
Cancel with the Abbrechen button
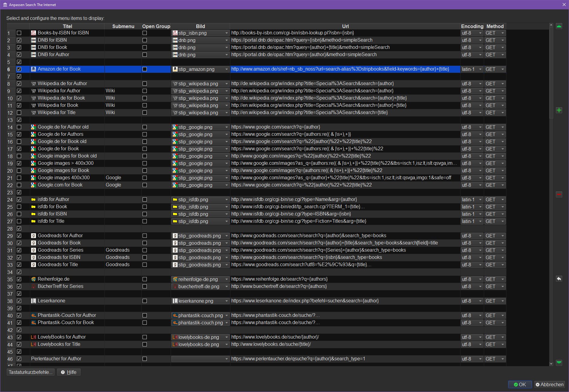(549, 384)
